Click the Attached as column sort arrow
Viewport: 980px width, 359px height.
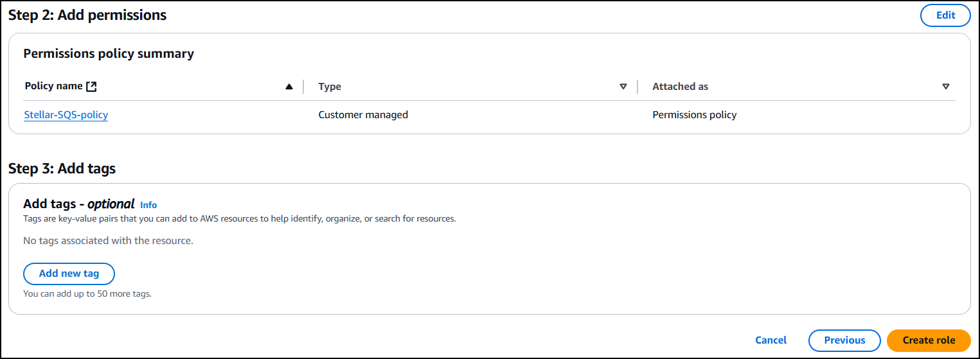tap(945, 87)
